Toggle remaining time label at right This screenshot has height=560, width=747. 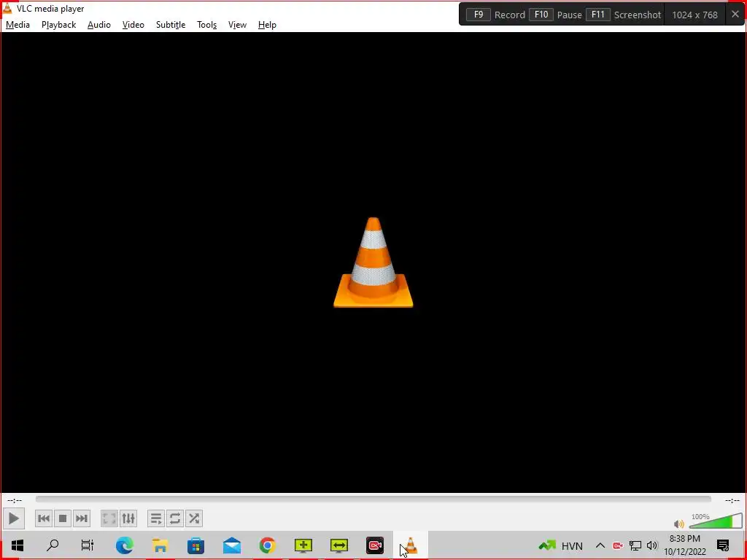tap(732, 500)
